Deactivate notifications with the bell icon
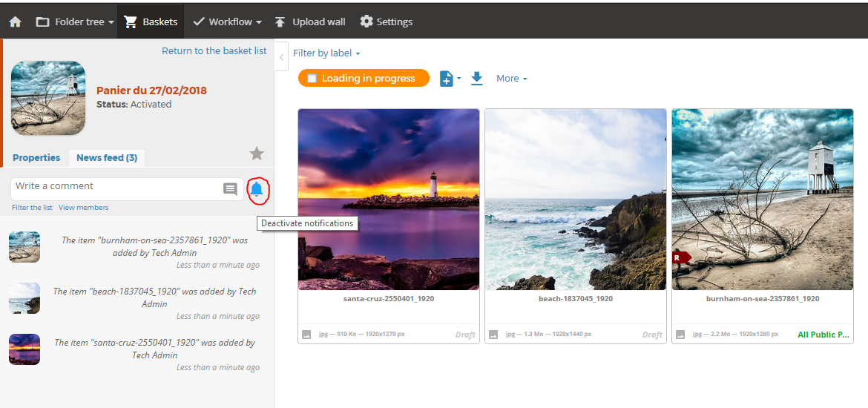Image resolution: width=868 pixels, height=408 pixels. coord(257,189)
